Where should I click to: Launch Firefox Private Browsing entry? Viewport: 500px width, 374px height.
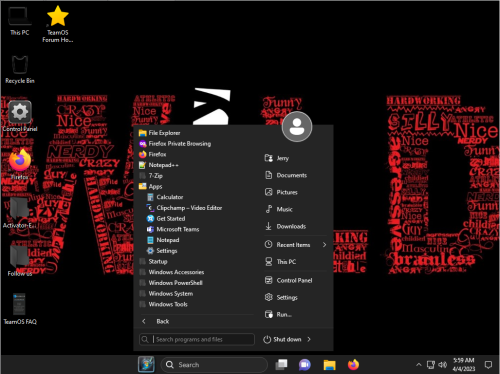pyautogui.click(x=175, y=144)
